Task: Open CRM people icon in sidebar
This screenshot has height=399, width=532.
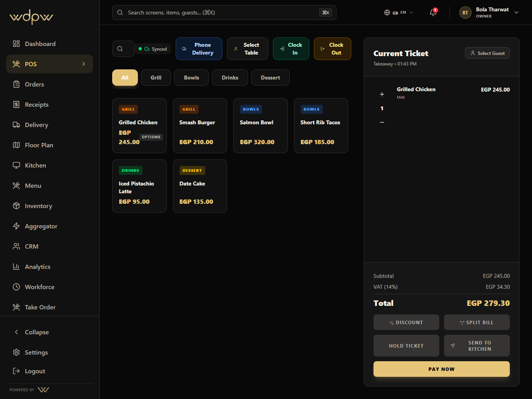Action: coord(16,246)
